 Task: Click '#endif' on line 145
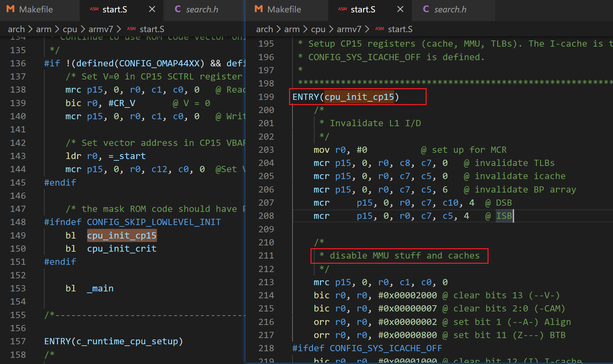tap(60, 183)
